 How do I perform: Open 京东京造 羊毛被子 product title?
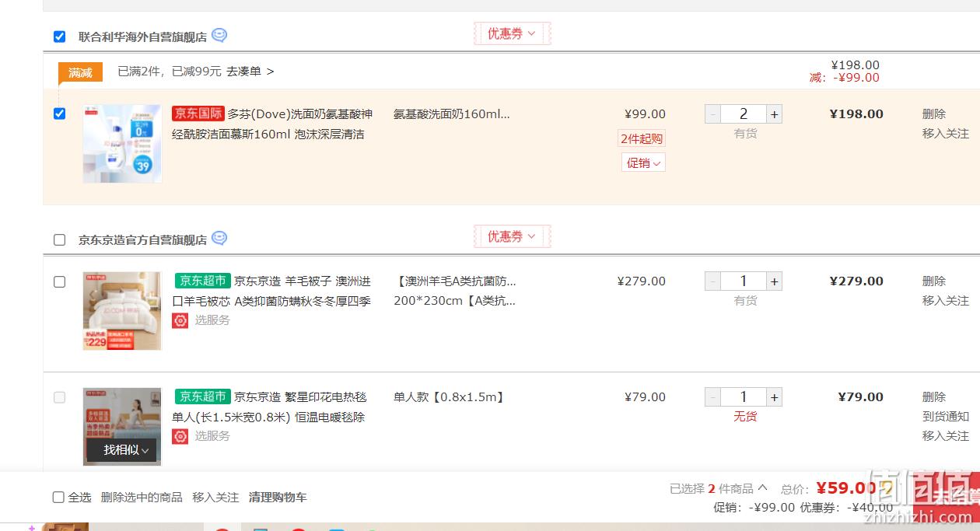pos(272,291)
